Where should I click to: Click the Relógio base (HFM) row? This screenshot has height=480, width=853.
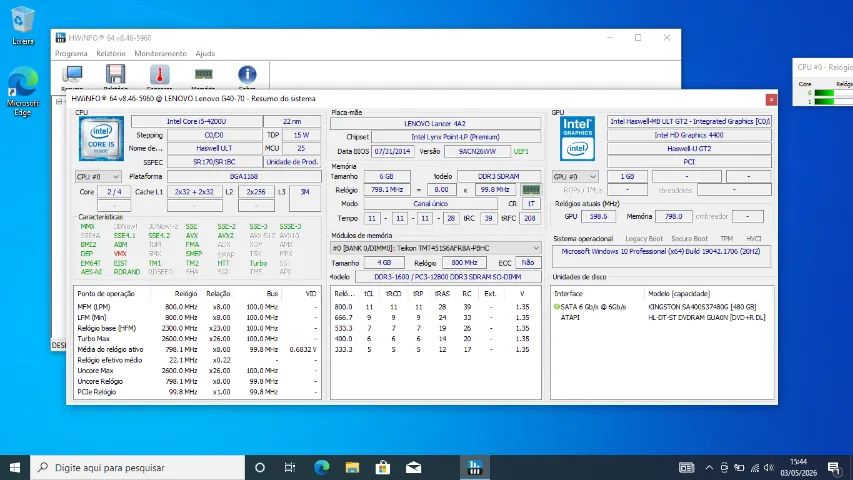coord(196,328)
